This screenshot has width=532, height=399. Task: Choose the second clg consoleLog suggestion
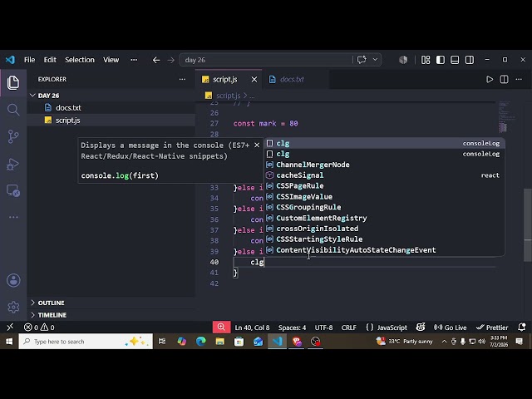tap(385, 154)
